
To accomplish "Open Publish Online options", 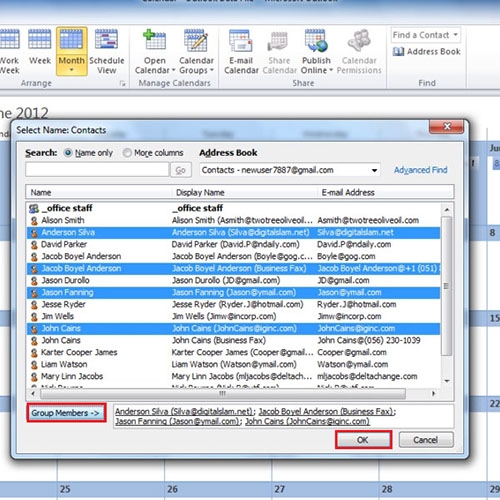I will pos(316,51).
